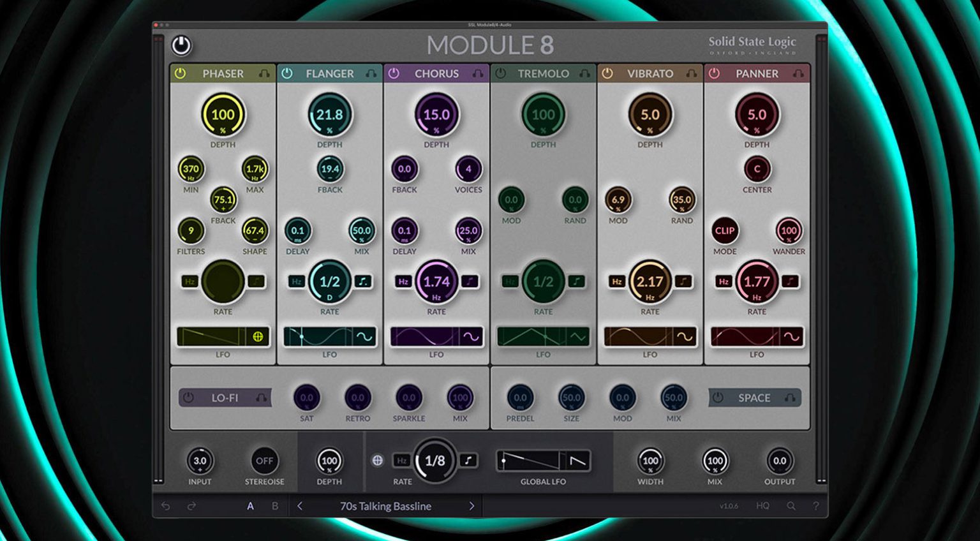980x541 pixels.
Task: Open the 70s Talking Bassline preset browser
Action: tap(385, 506)
